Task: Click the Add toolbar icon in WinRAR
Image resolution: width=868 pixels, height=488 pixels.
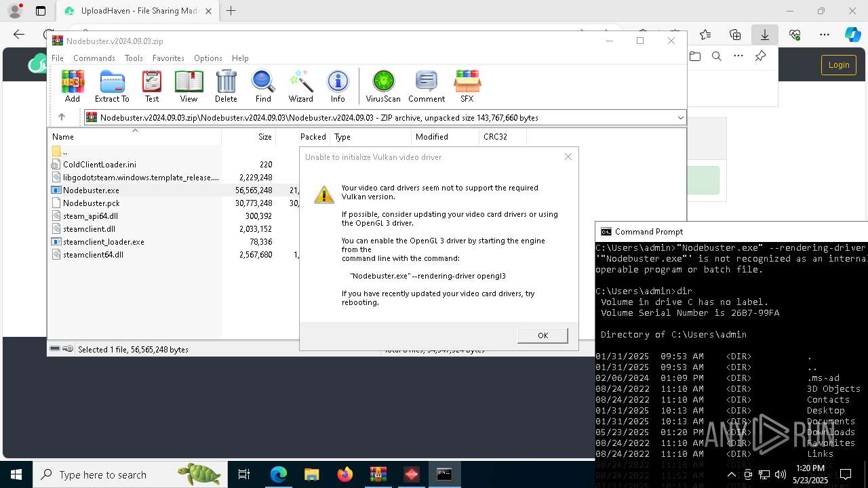Action: click(x=73, y=86)
